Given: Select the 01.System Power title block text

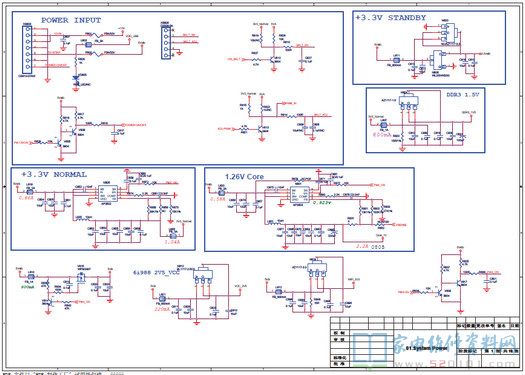Looking at the screenshot, I should pyautogui.click(x=426, y=348).
